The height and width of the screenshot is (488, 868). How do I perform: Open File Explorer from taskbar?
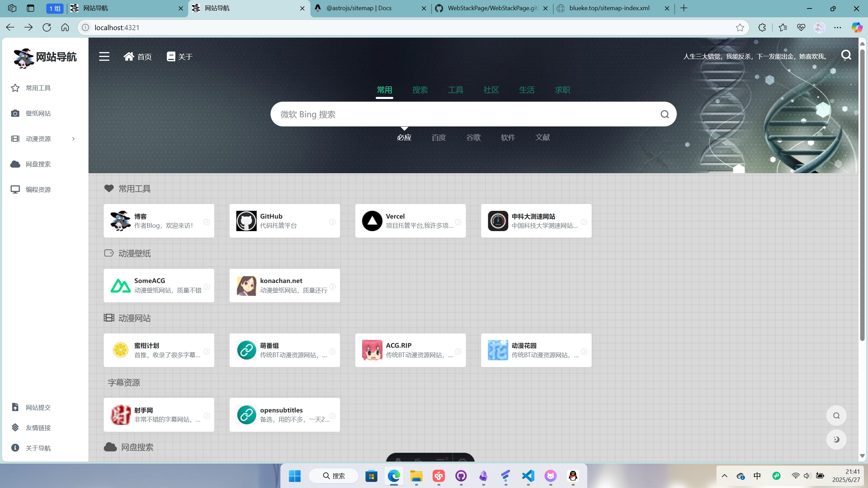click(416, 476)
